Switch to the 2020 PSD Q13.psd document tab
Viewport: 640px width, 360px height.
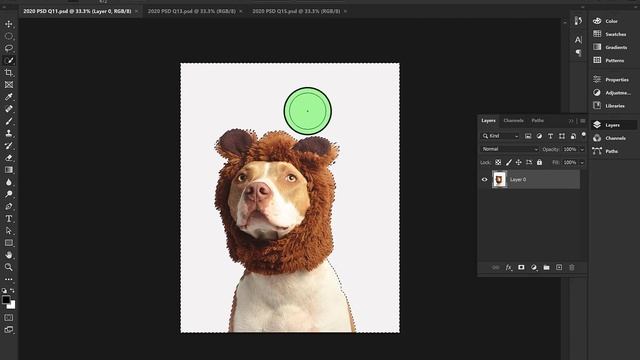coord(191,11)
